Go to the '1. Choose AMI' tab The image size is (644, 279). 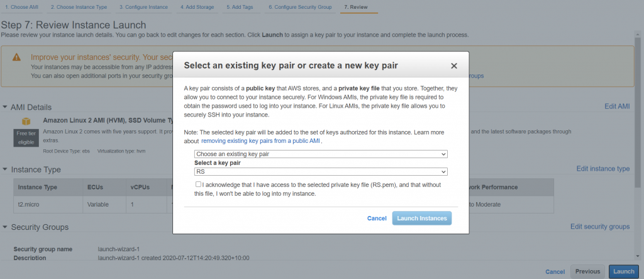pyautogui.click(x=21, y=7)
